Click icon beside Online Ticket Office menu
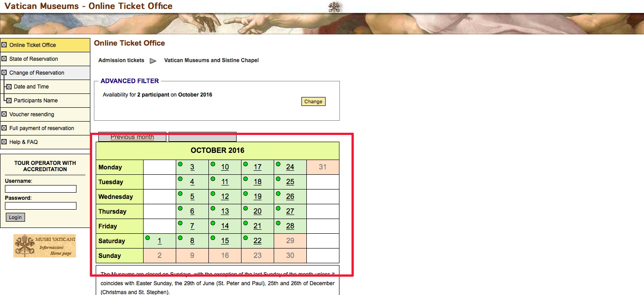Viewport: 644px width, 295px height. coord(4,45)
